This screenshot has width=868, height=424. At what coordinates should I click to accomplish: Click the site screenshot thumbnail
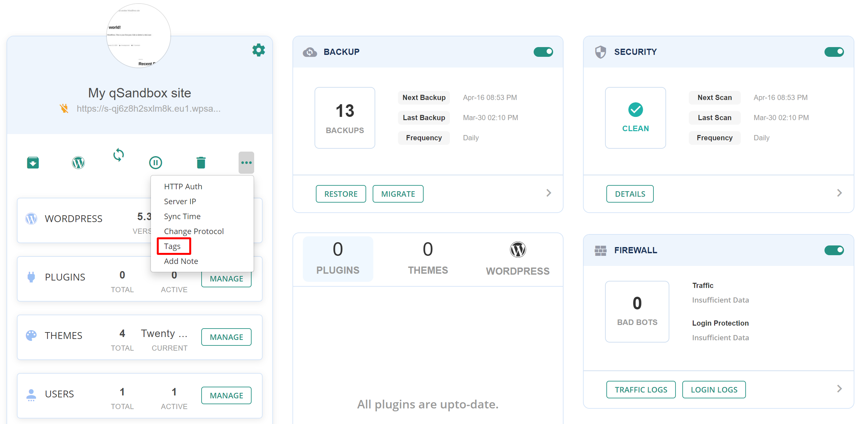(x=139, y=36)
